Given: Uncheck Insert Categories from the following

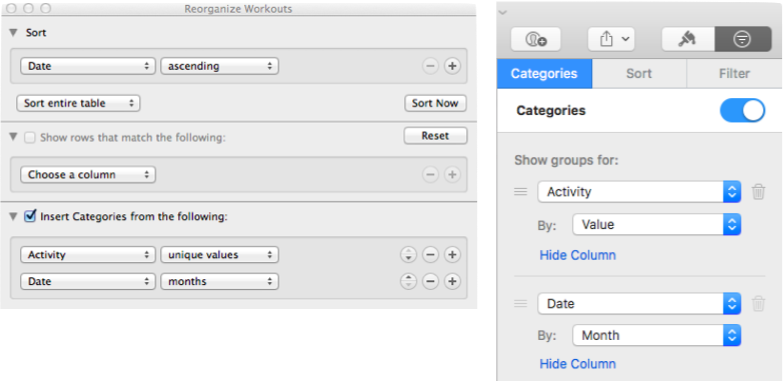Looking at the screenshot, I should pyautogui.click(x=30, y=217).
